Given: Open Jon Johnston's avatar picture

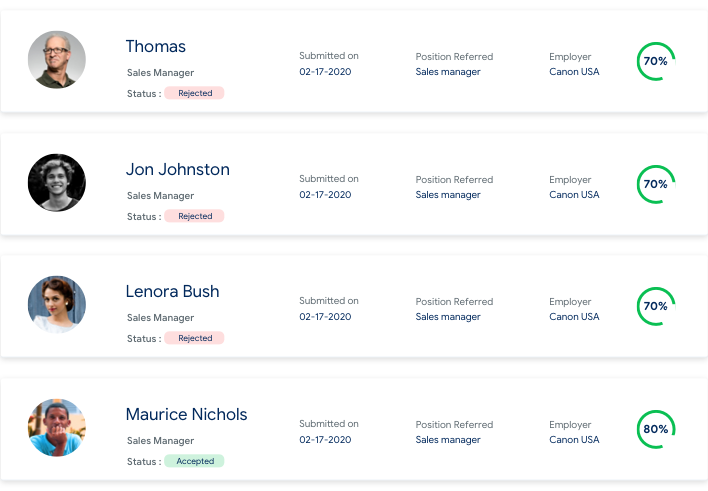Looking at the screenshot, I should 57,183.
